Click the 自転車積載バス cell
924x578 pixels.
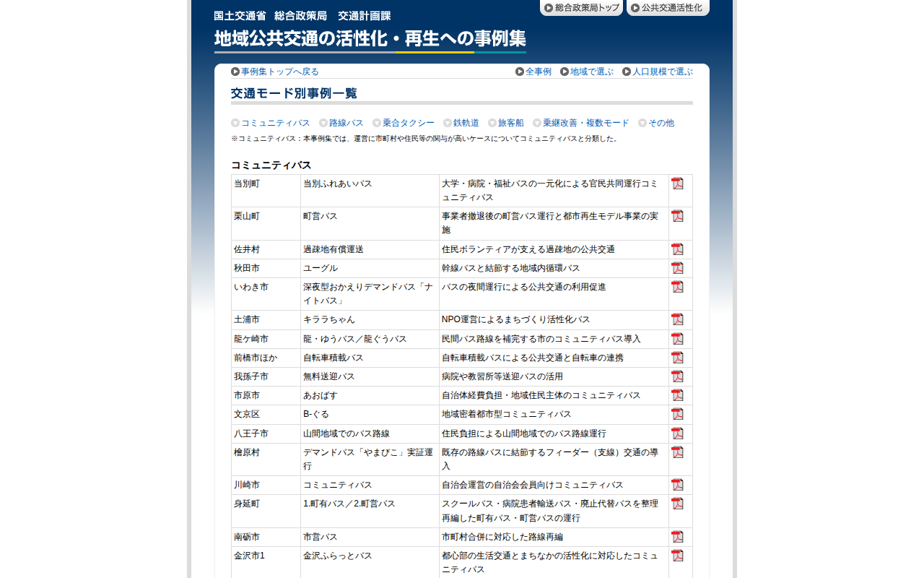pyautogui.click(x=370, y=358)
